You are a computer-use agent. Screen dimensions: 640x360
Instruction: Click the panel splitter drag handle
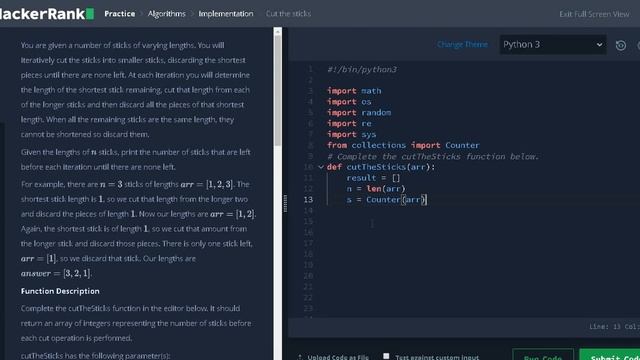285,203
